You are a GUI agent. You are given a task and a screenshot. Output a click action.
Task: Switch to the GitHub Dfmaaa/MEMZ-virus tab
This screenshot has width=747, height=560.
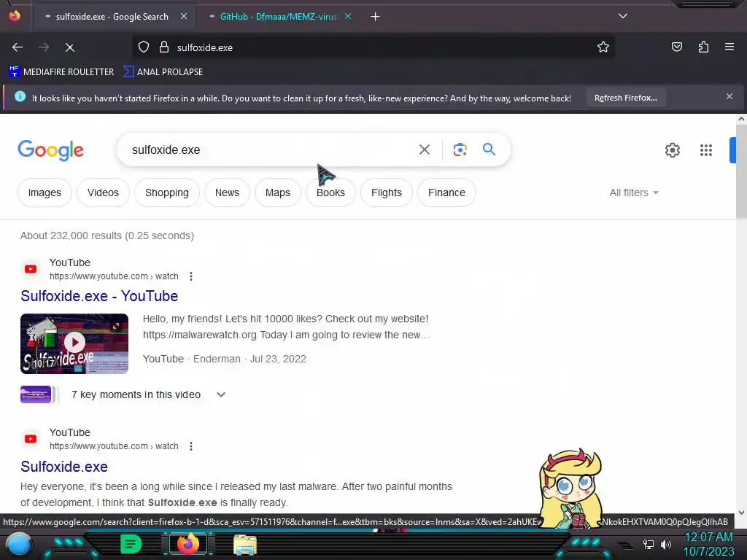click(x=279, y=17)
